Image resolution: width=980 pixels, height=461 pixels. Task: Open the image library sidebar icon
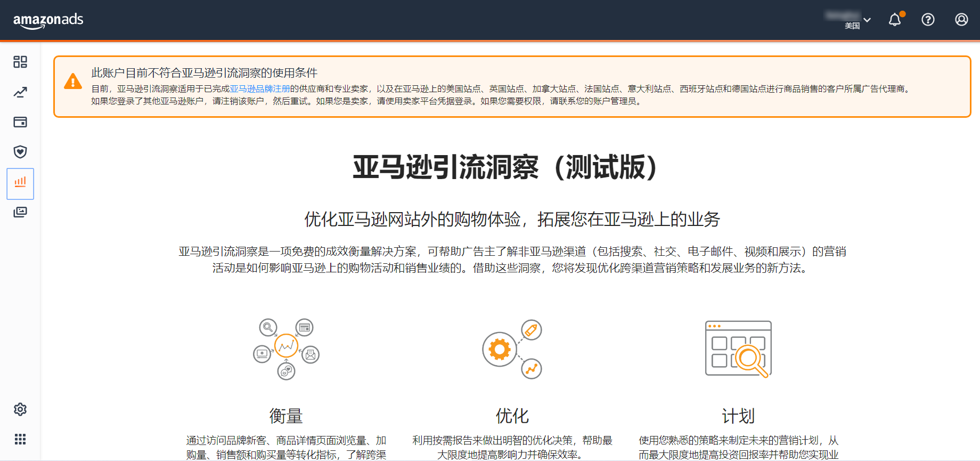pyautogui.click(x=20, y=212)
